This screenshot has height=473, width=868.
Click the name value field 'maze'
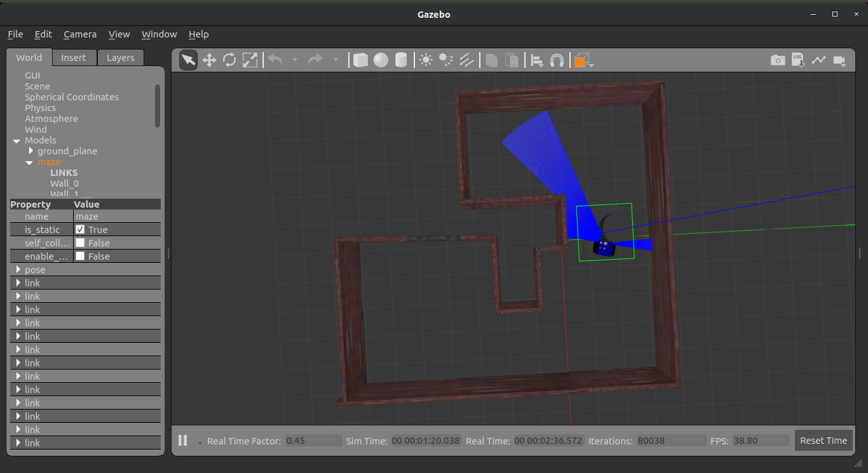pyautogui.click(x=117, y=217)
